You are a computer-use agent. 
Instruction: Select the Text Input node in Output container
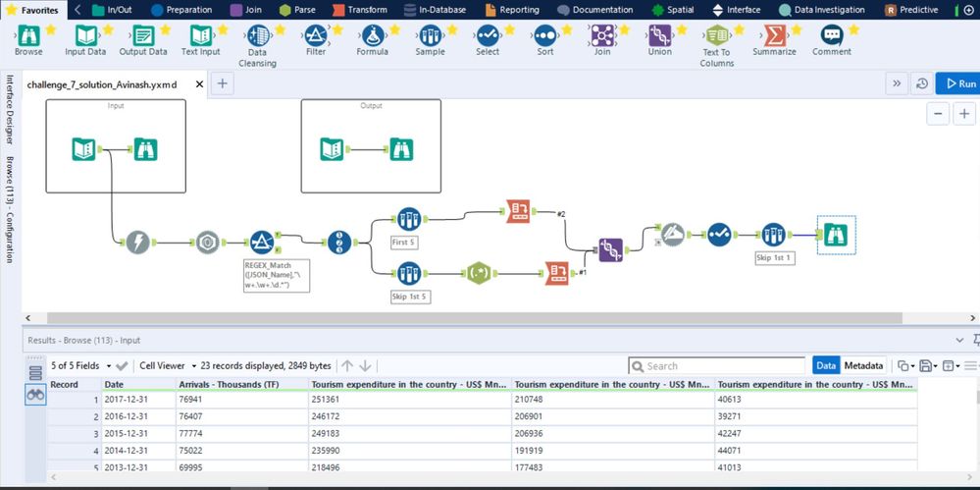(x=332, y=149)
